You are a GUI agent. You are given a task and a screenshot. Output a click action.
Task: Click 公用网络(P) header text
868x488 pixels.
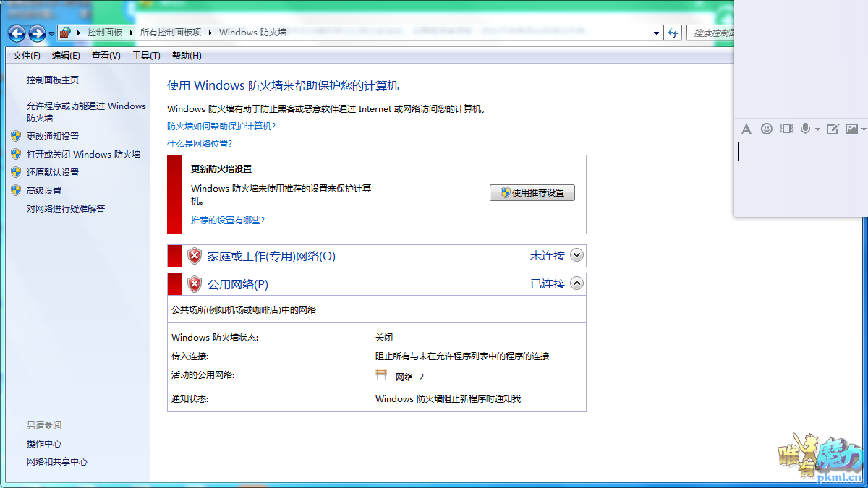(238, 284)
